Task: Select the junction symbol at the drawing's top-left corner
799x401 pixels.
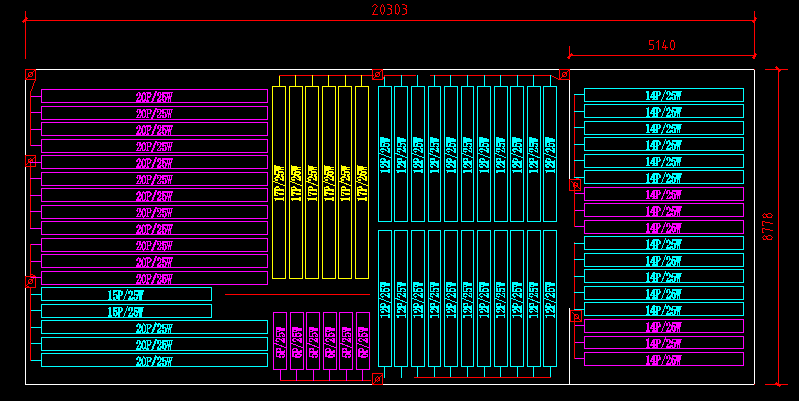Action: click(x=31, y=75)
